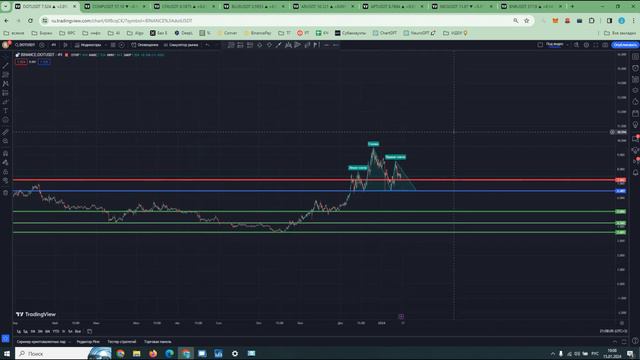The width and height of the screenshot is (640, 360).
Task: Open alerts clock panel in right sidebar
Action: click(x=635, y=68)
